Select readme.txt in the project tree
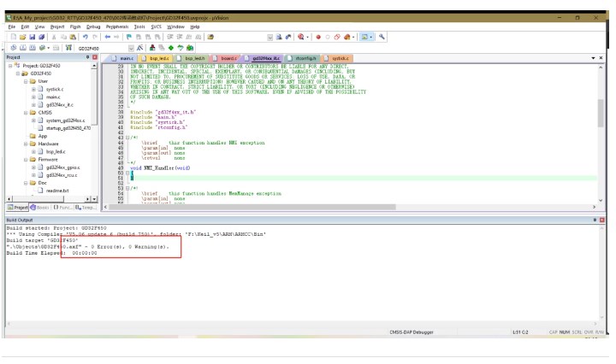The width and height of the screenshot is (616, 364). (x=57, y=191)
